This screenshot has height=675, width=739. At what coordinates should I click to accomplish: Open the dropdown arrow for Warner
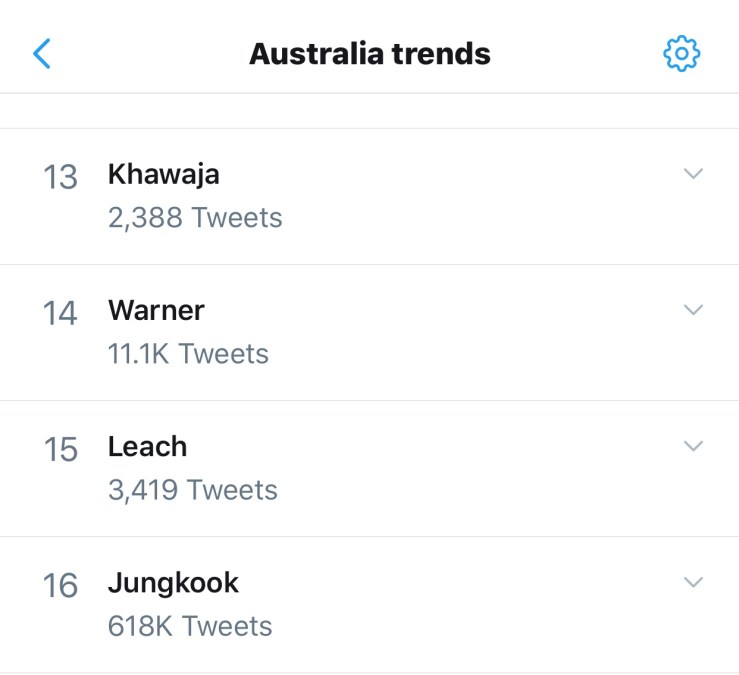[693, 310]
